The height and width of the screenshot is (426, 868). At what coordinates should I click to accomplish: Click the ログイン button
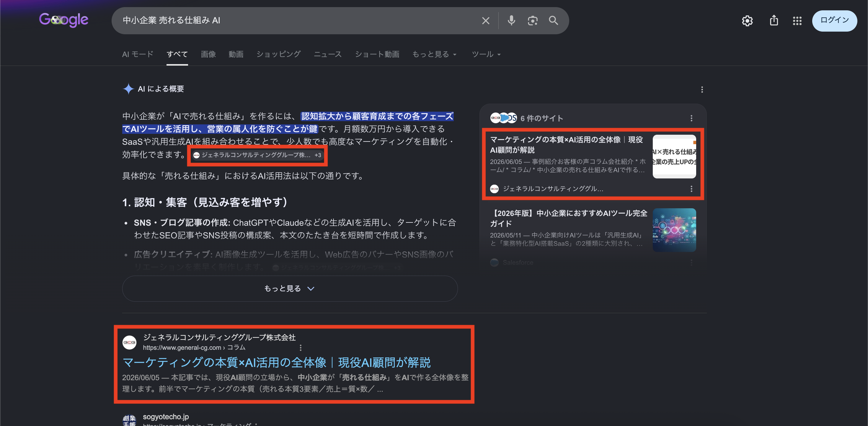pyautogui.click(x=834, y=21)
